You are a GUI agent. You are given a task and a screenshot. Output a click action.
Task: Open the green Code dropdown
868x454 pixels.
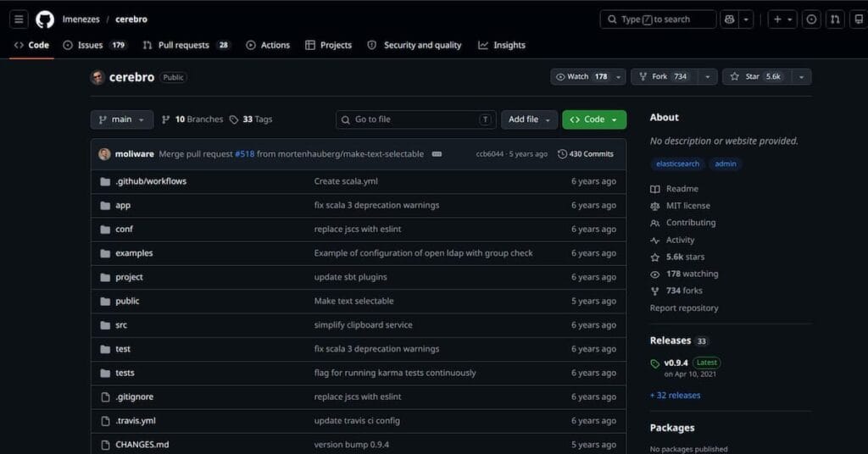pos(594,119)
